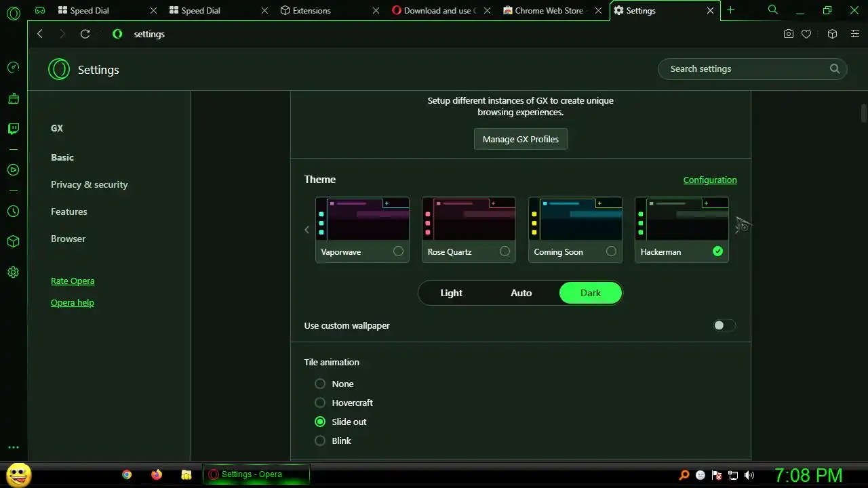
Task: Open Easy Setup menu icon
Action: [x=855, y=34]
